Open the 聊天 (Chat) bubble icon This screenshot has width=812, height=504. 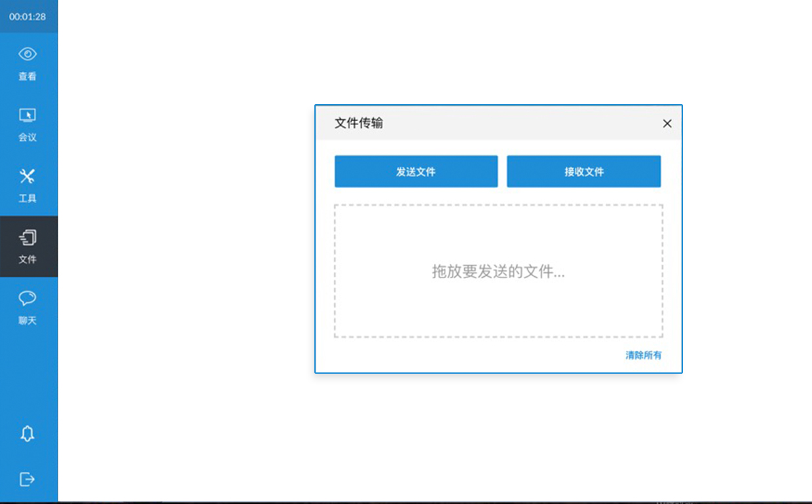coord(28,298)
